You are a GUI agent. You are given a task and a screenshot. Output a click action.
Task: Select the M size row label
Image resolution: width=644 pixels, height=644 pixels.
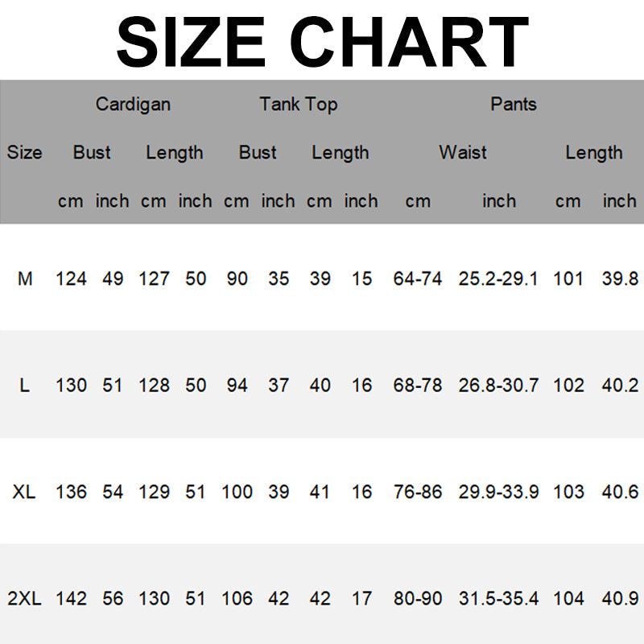[25, 279]
